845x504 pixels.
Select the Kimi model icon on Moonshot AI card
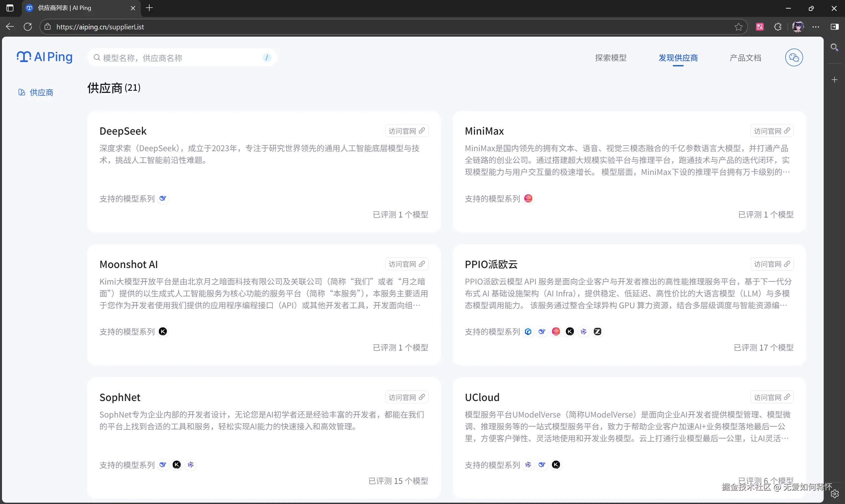[x=163, y=331]
